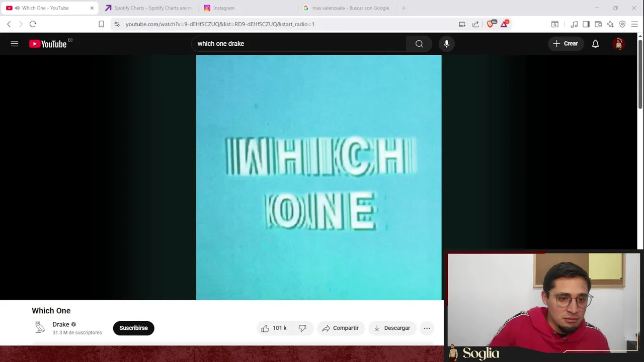Open the media playlist music note icon

pyautogui.click(x=574, y=24)
